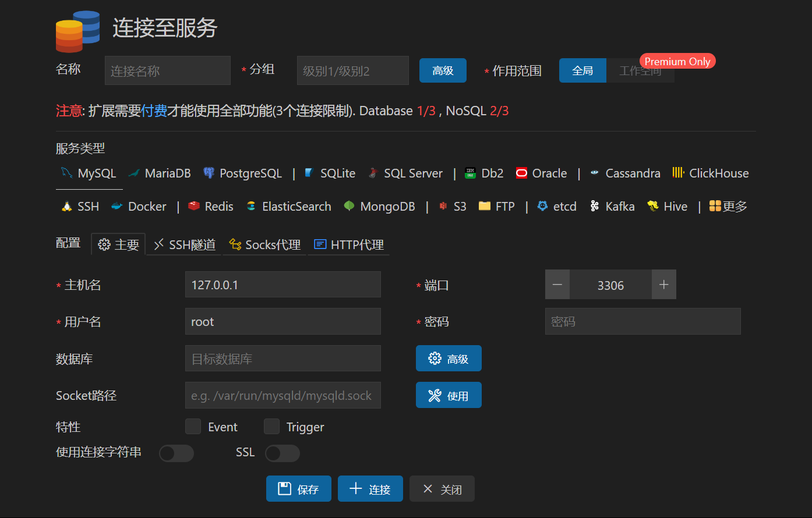Focus the 分组 group input field
The width and height of the screenshot is (812, 518).
click(353, 70)
